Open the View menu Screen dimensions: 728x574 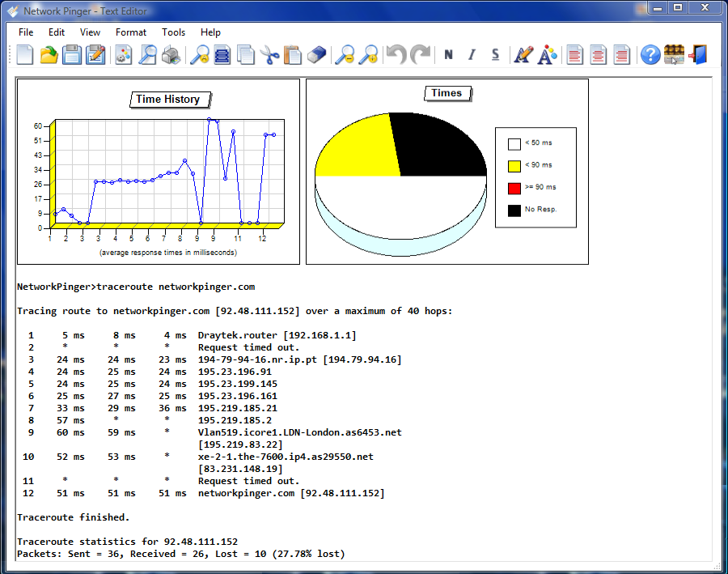tap(90, 32)
